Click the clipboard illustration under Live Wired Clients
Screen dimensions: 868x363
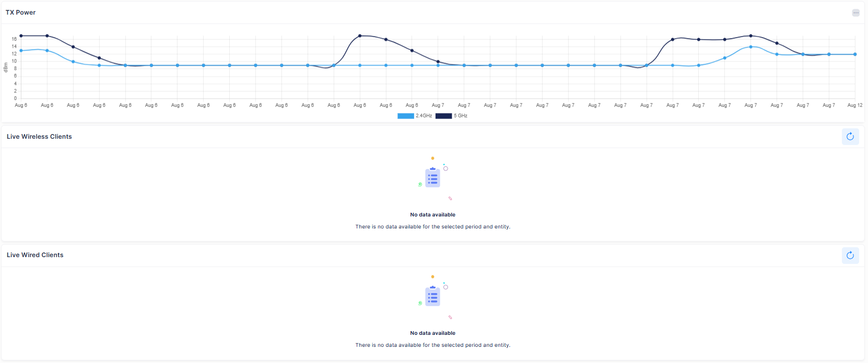(432, 296)
